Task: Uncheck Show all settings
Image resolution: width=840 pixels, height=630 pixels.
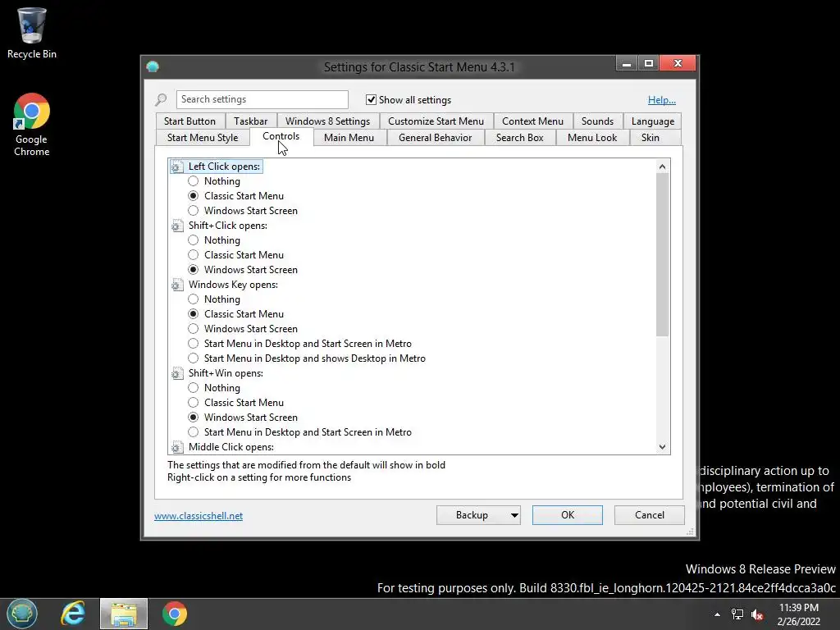Action: coord(371,99)
